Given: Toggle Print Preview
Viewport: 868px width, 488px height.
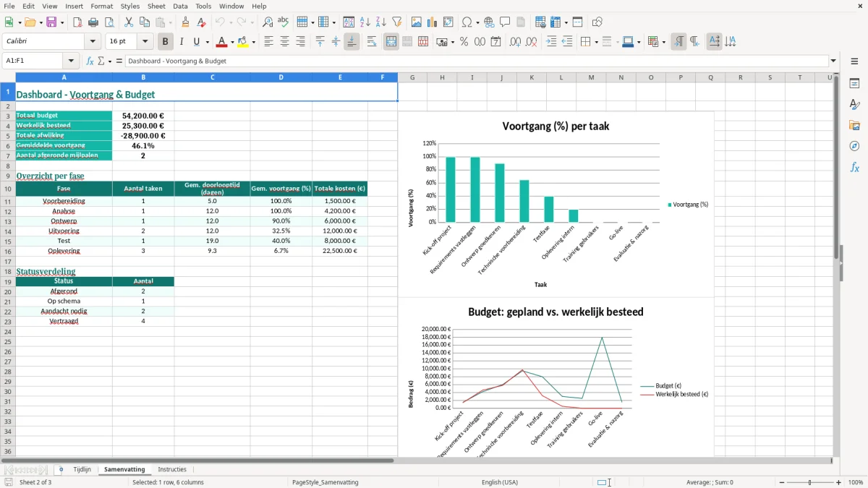Looking at the screenshot, I should [109, 22].
